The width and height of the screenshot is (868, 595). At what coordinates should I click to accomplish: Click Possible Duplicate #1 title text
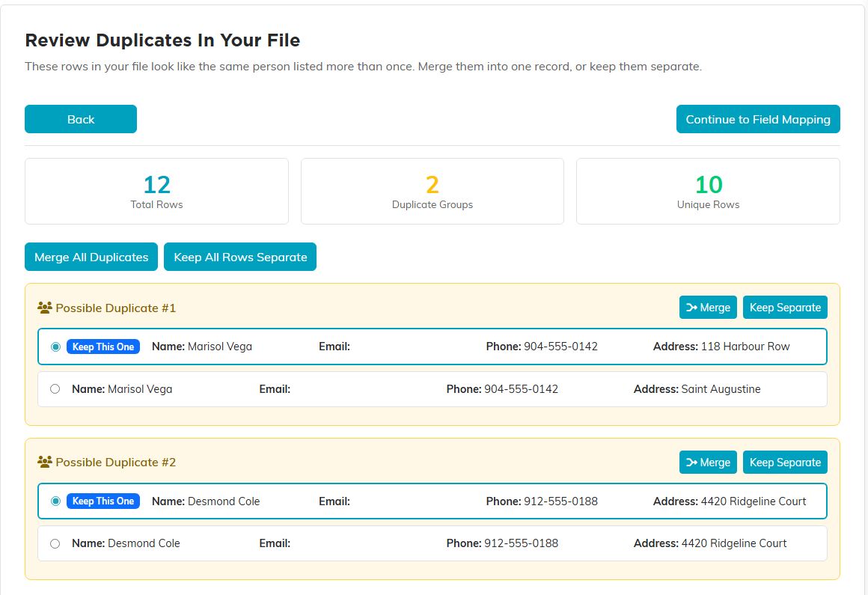click(x=116, y=308)
